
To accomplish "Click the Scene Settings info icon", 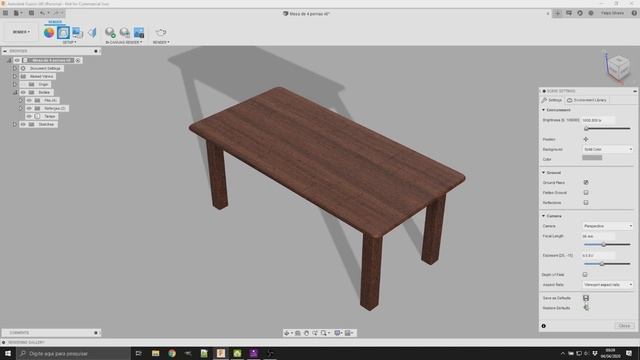I will 544,326.
